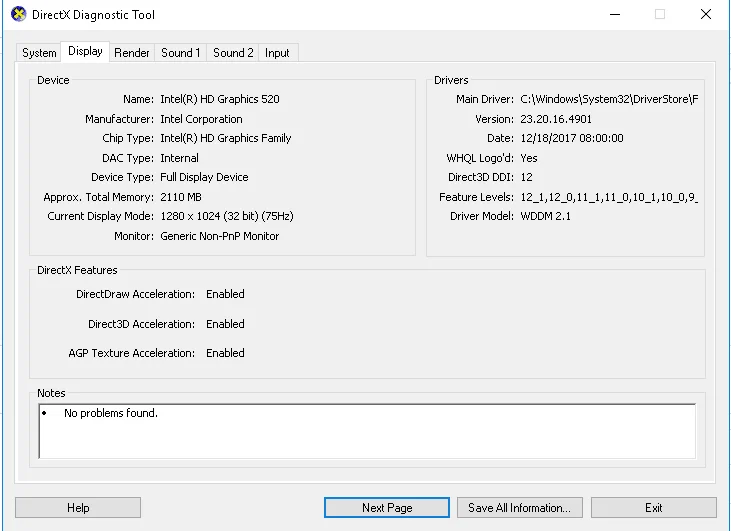Switch to the System tab
The height and width of the screenshot is (531, 731).
point(39,53)
